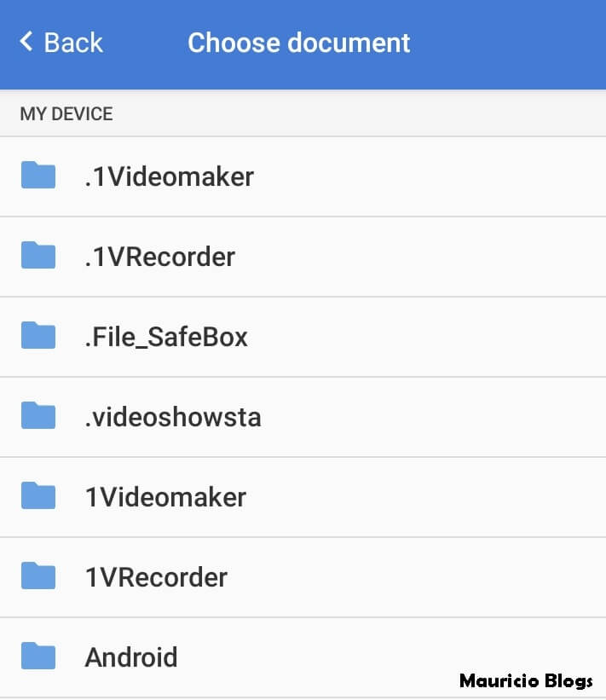Click the .videoshowsta folder icon

[38, 416]
